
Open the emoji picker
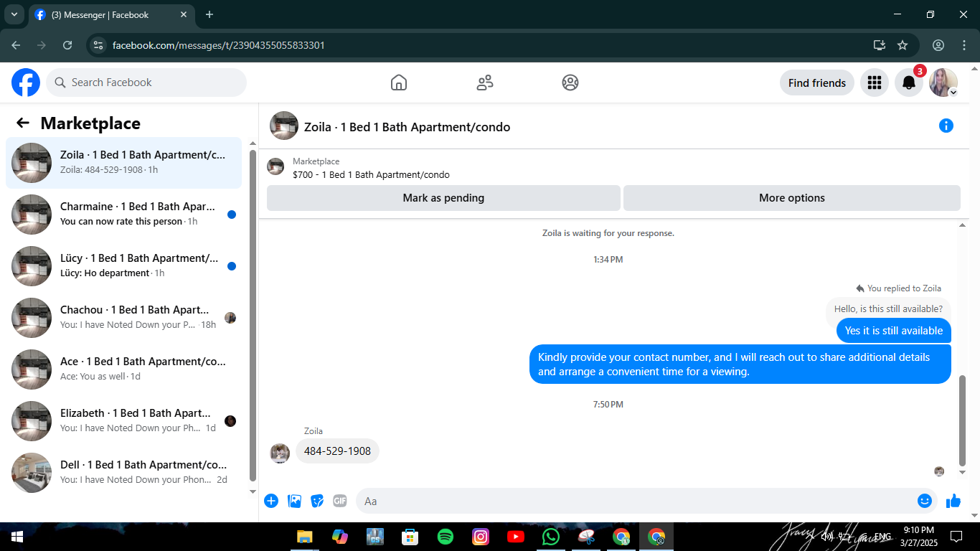(x=925, y=501)
